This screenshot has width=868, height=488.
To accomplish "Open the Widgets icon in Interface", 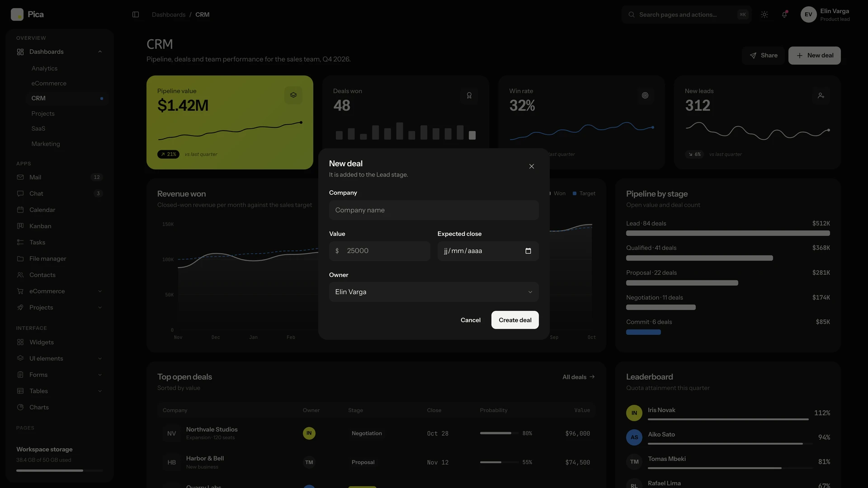I will 20,342.
